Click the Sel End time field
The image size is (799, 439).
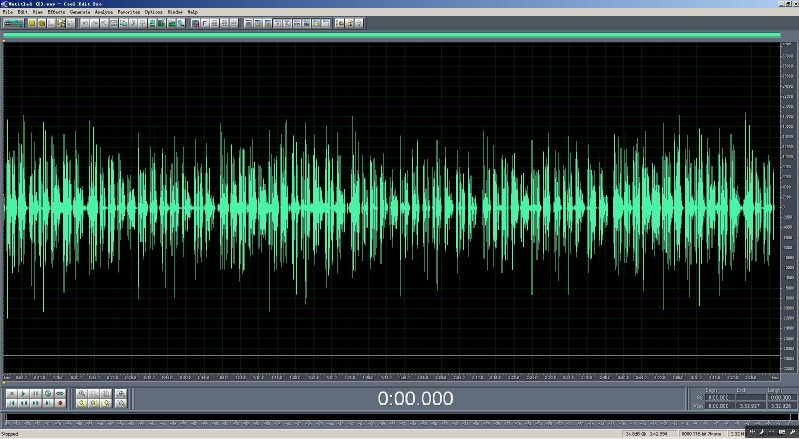[751, 397]
